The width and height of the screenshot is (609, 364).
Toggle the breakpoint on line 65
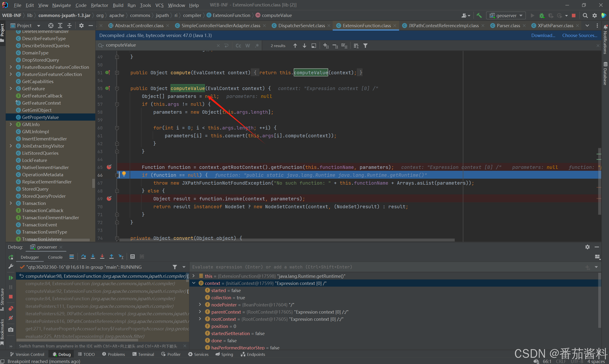(109, 167)
